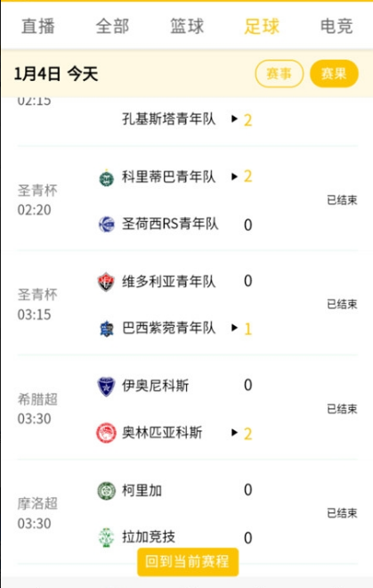Click the 奥林匹亚科斯 red club logo

[x=107, y=433]
